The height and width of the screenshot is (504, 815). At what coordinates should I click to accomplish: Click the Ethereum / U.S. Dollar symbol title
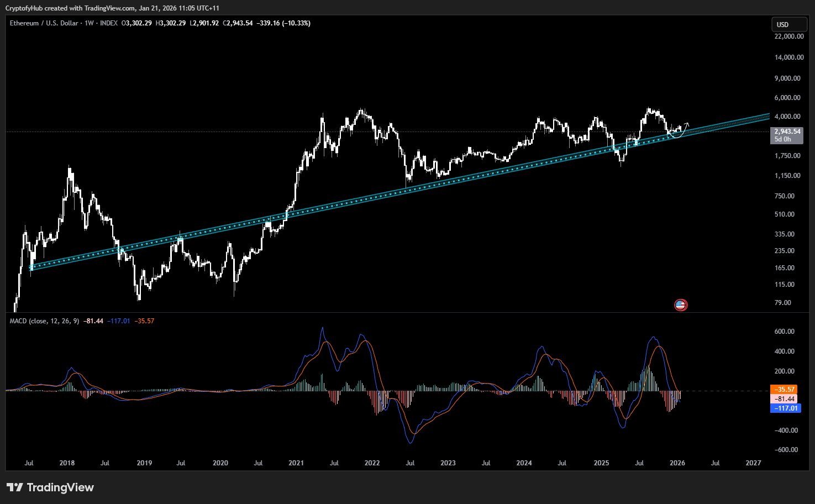coord(44,23)
